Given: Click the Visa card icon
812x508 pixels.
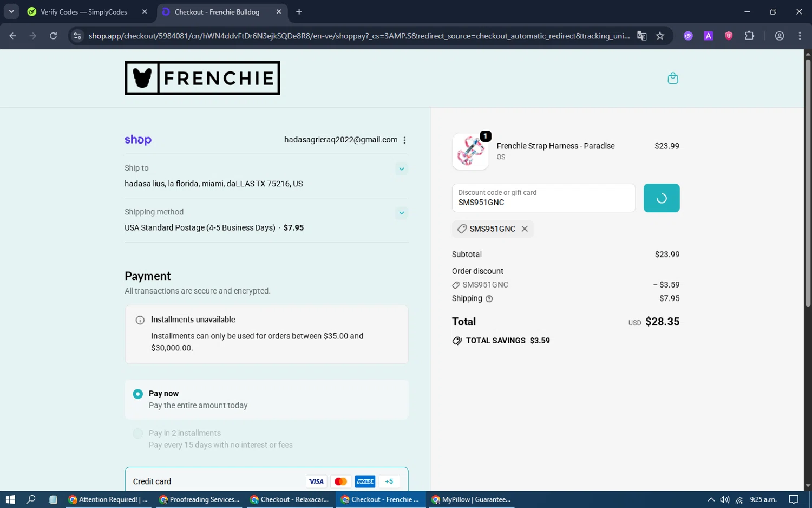Looking at the screenshot, I should (x=316, y=481).
